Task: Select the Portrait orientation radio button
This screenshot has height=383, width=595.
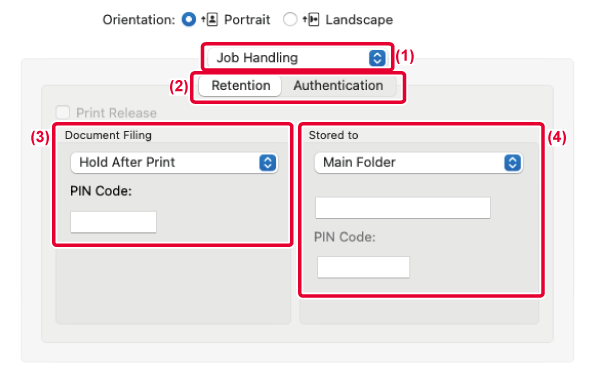Action: pos(189,19)
